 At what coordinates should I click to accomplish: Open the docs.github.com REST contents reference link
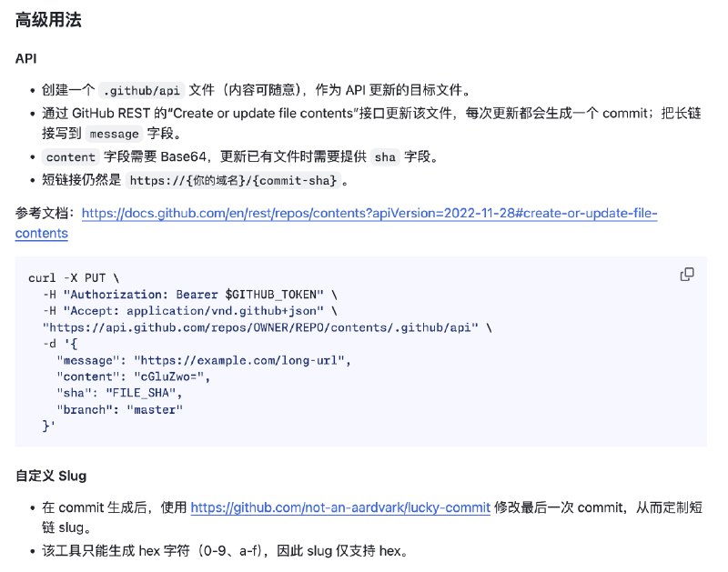369,214
